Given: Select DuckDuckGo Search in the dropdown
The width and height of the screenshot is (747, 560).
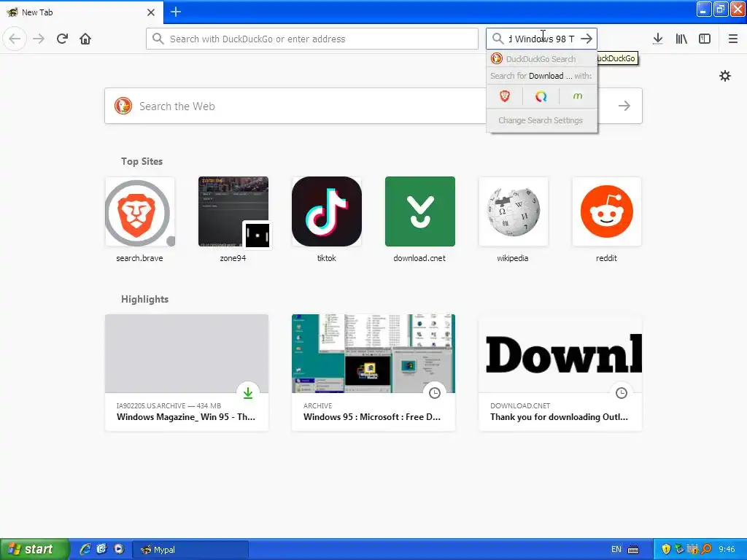Looking at the screenshot, I should tap(542, 58).
